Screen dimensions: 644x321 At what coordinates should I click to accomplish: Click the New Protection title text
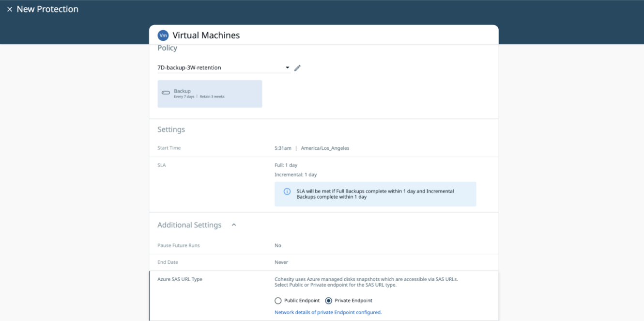(47, 9)
